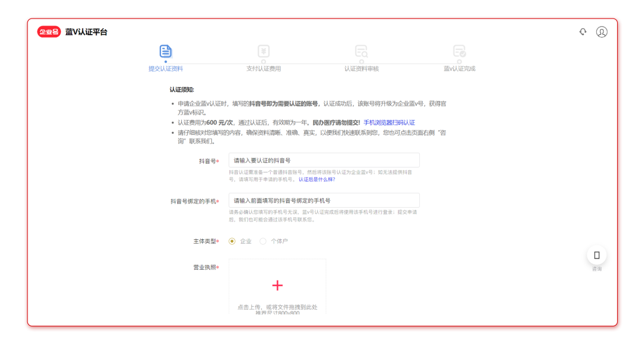Click the 手机浏览器扫码认证 link
This screenshot has height=345, width=644.
click(389, 122)
